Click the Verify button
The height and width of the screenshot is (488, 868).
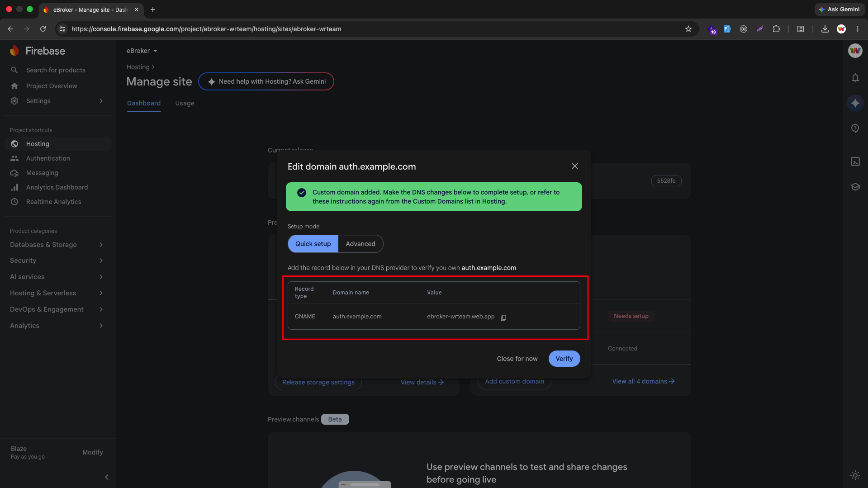click(564, 359)
